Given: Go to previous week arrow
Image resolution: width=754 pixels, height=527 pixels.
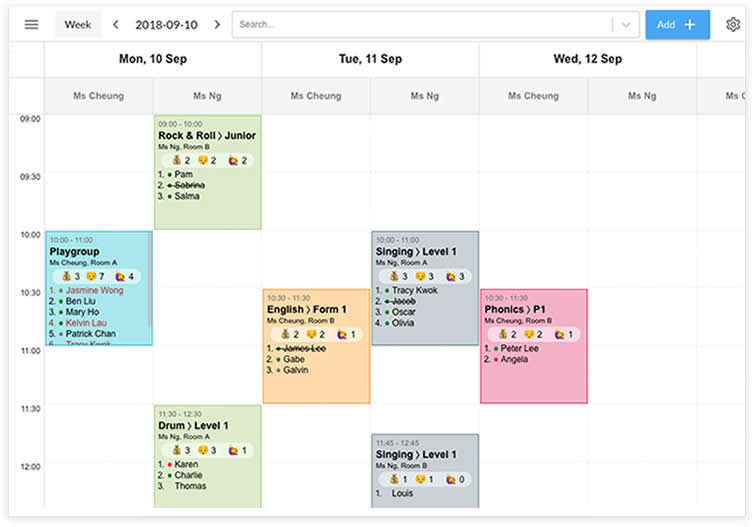Looking at the screenshot, I should (x=115, y=25).
